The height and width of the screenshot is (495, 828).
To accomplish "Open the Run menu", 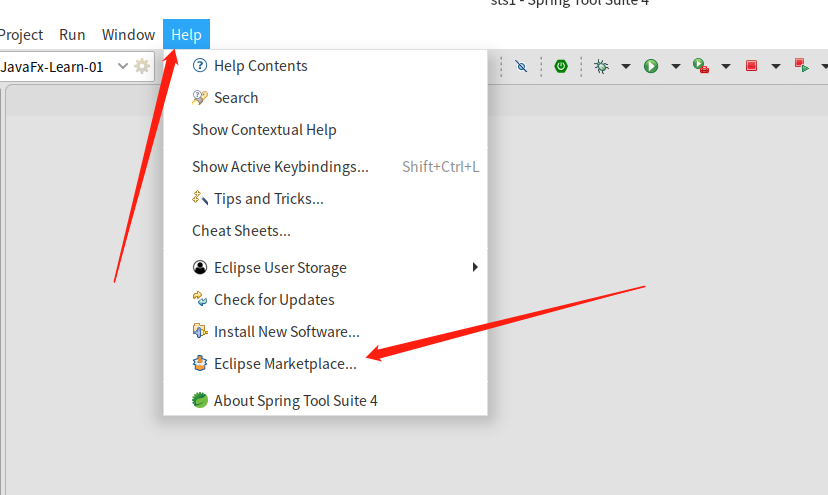I will click(x=72, y=34).
